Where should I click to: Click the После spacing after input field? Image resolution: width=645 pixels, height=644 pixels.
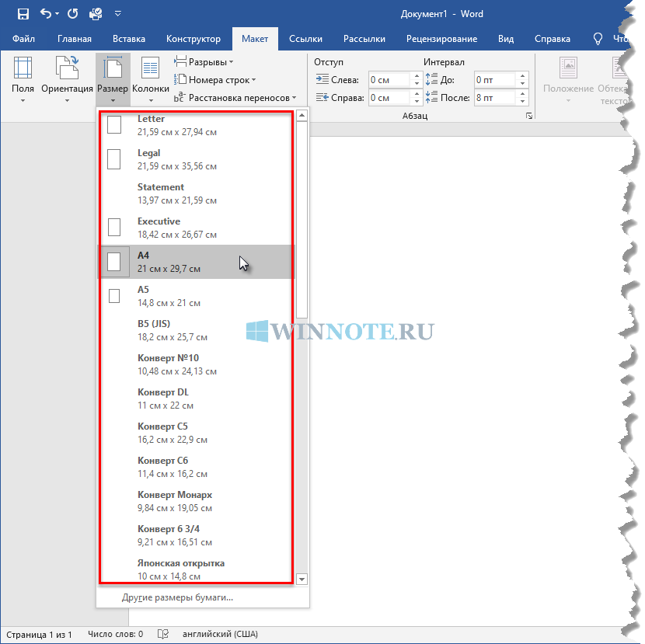tap(495, 98)
